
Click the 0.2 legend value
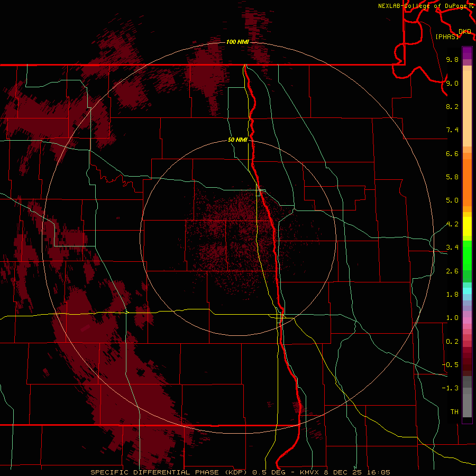(x=452, y=342)
